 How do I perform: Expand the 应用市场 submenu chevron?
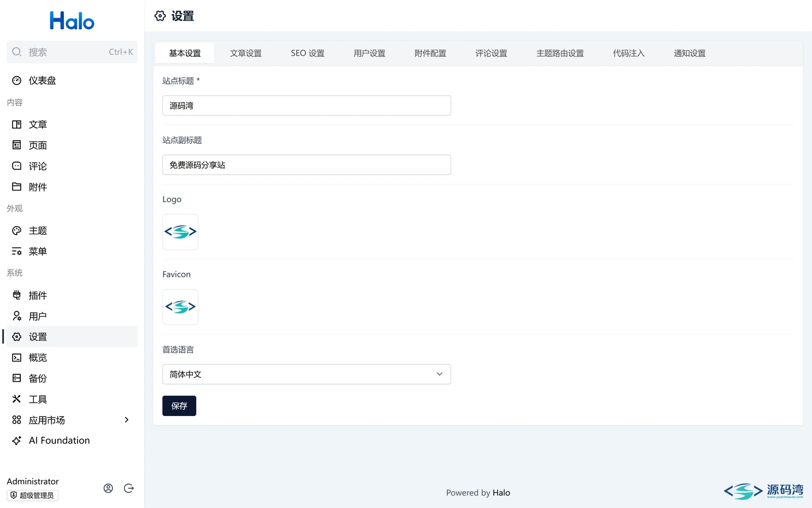(x=127, y=420)
